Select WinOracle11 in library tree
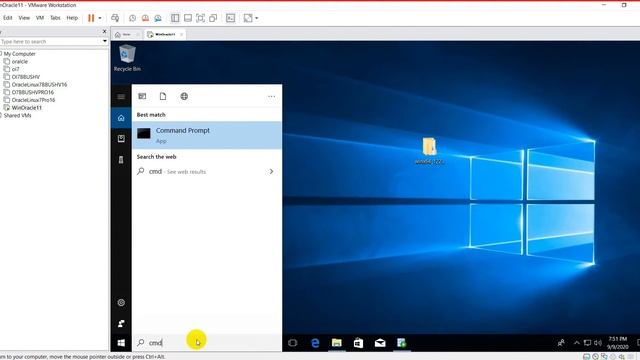The height and width of the screenshot is (360, 640). coord(27,108)
